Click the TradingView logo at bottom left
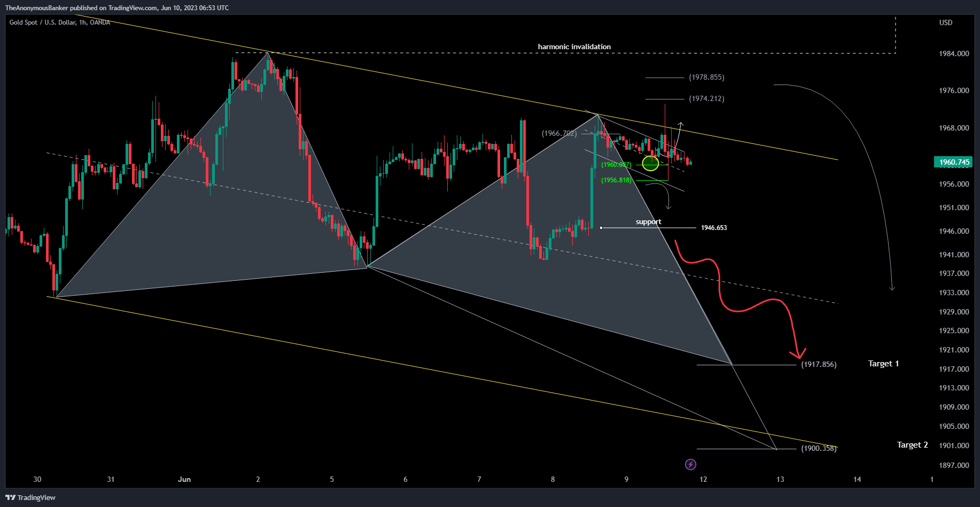This screenshot has height=507, width=980. (x=30, y=497)
